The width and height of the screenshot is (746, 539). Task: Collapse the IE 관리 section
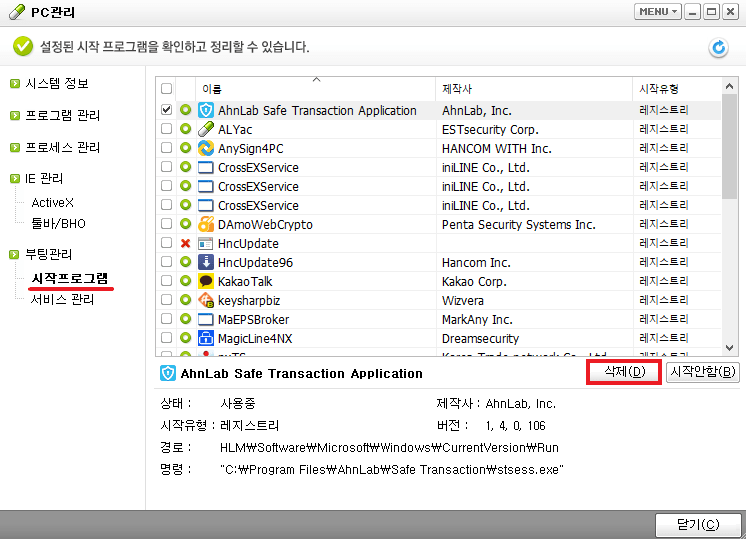click(x=15, y=179)
